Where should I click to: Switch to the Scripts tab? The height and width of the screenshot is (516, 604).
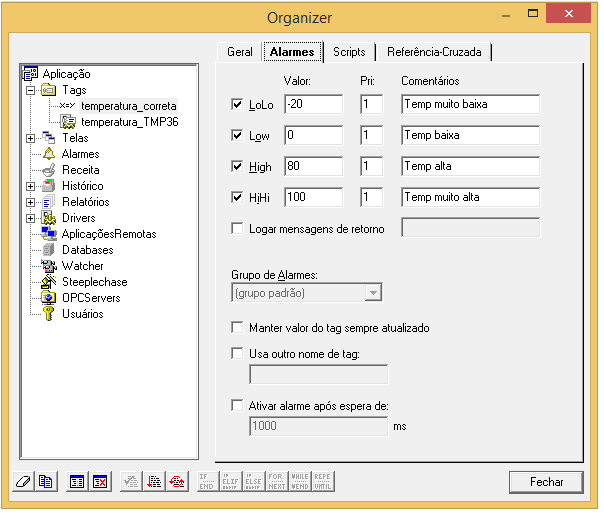pyautogui.click(x=349, y=52)
